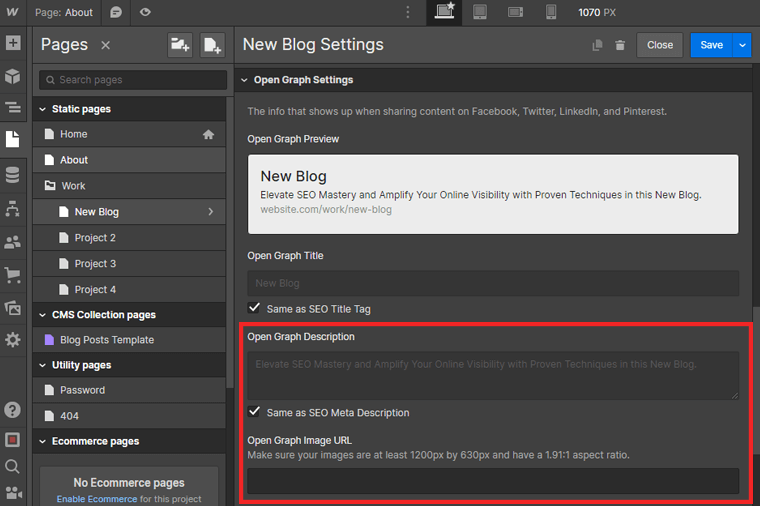Select the Project 2 page

click(129, 238)
